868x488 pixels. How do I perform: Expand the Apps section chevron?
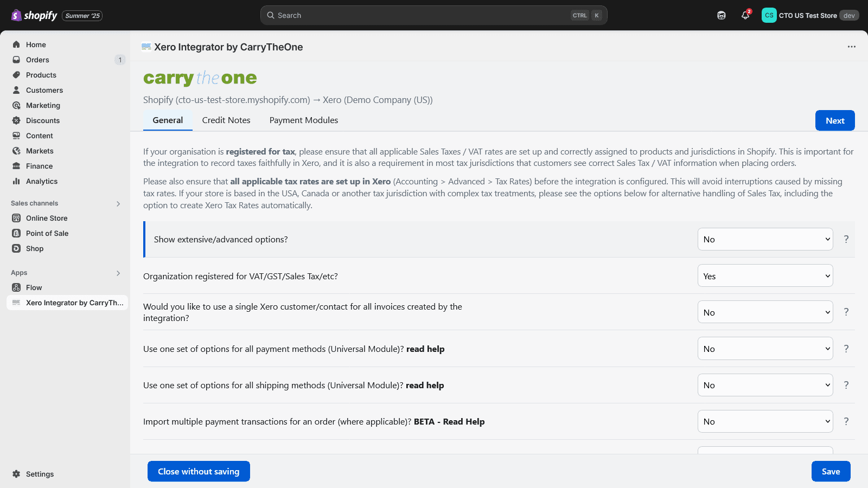[118, 273]
